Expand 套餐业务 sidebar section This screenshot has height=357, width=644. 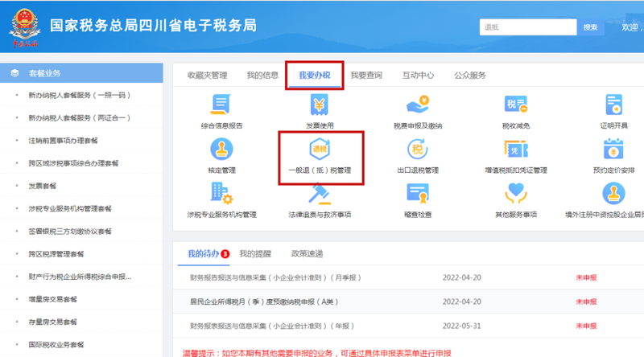click(x=44, y=73)
